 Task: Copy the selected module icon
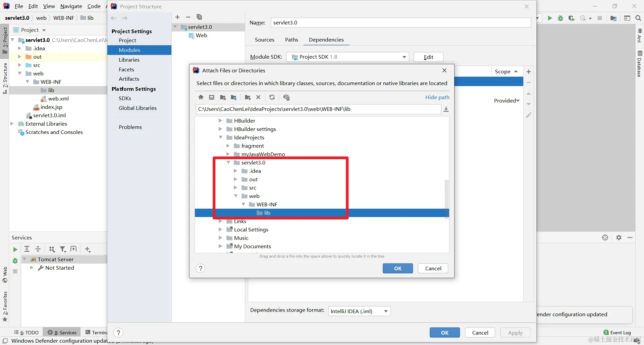[x=199, y=17]
